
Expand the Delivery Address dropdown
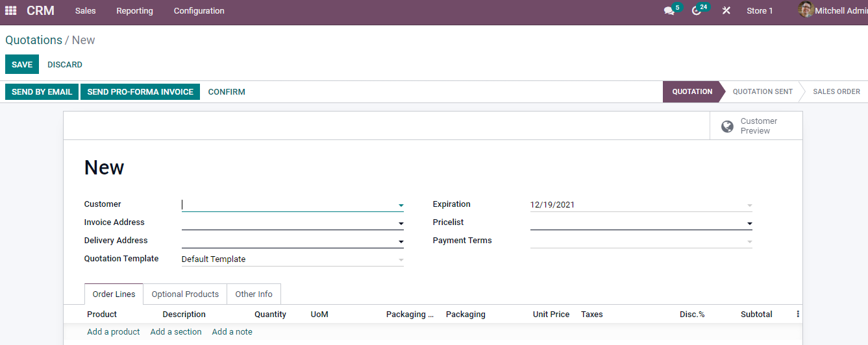[401, 242]
